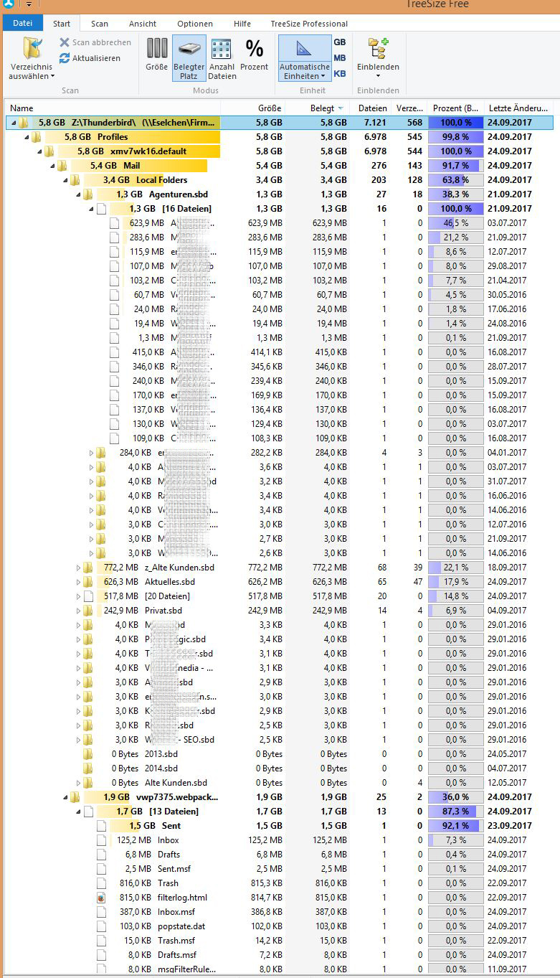Image resolution: width=560 pixels, height=978 pixels.
Task: Collapse the [13 Dateien] group
Action: [78, 812]
